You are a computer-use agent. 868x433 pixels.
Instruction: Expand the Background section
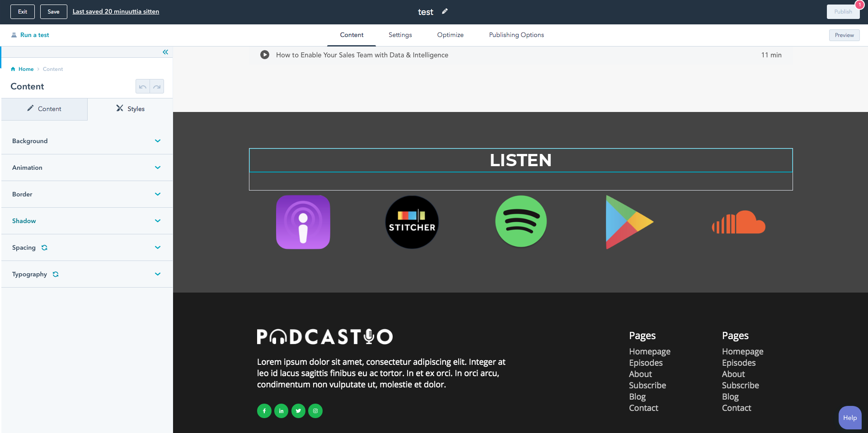[87, 141]
